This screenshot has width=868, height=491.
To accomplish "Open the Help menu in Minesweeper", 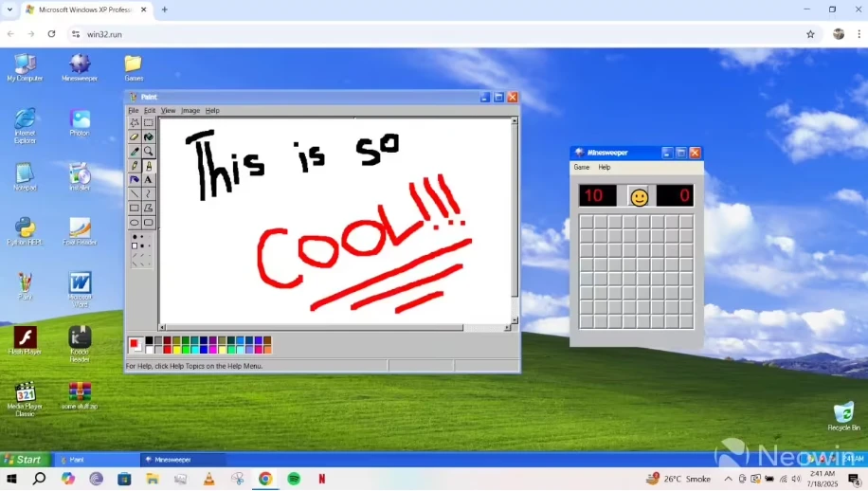I will [604, 167].
